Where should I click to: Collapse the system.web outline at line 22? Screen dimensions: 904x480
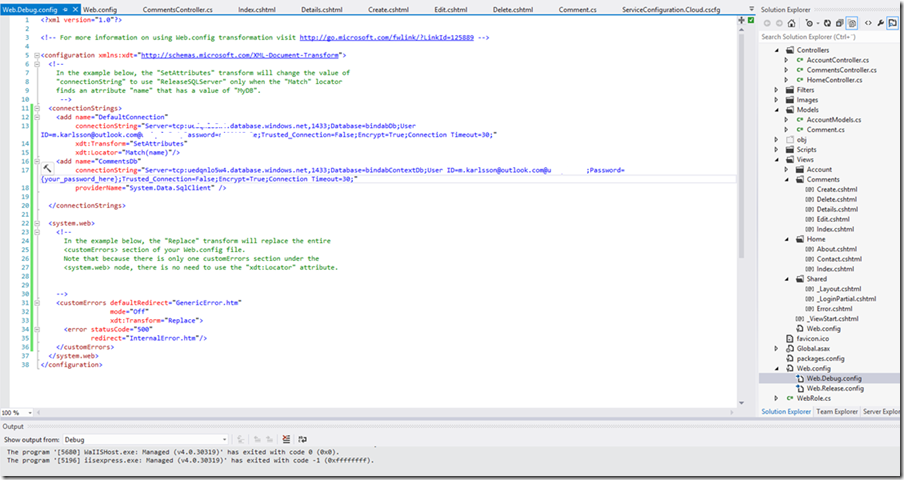coord(37,224)
